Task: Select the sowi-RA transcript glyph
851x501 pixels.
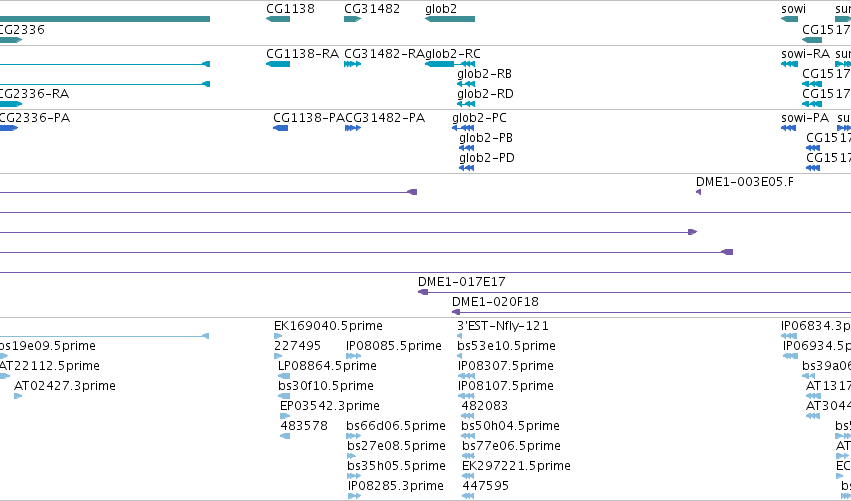Action: pyautogui.click(x=790, y=64)
